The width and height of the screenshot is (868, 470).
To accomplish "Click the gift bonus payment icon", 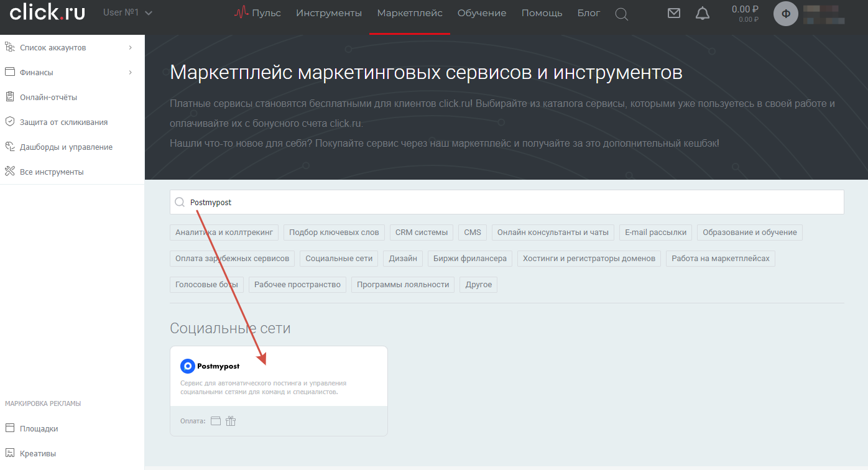I will tap(231, 421).
